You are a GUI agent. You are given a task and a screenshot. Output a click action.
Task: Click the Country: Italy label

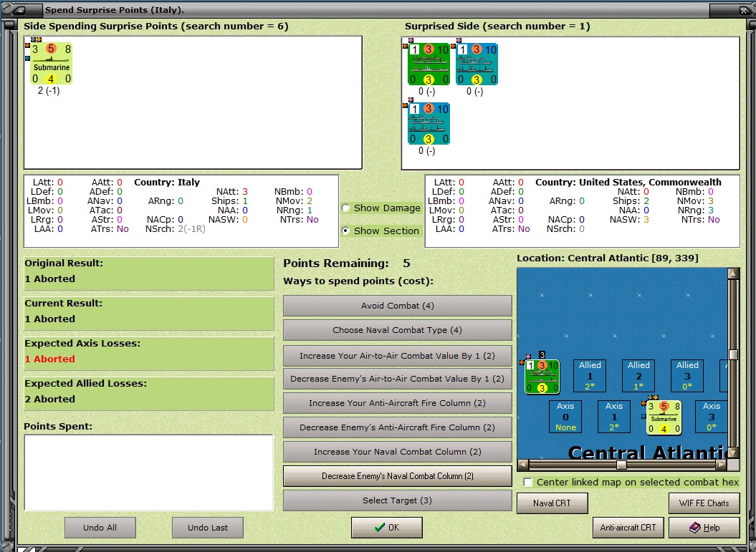pos(167,183)
